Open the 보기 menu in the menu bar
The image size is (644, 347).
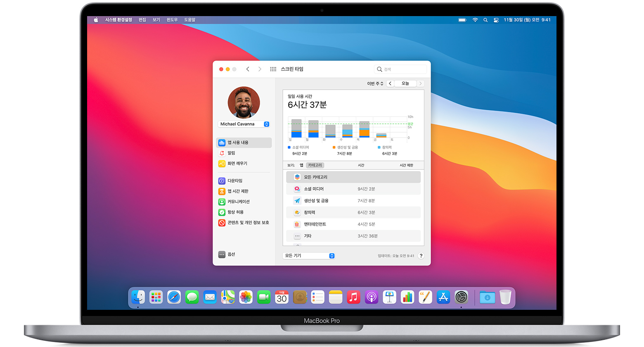156,19
